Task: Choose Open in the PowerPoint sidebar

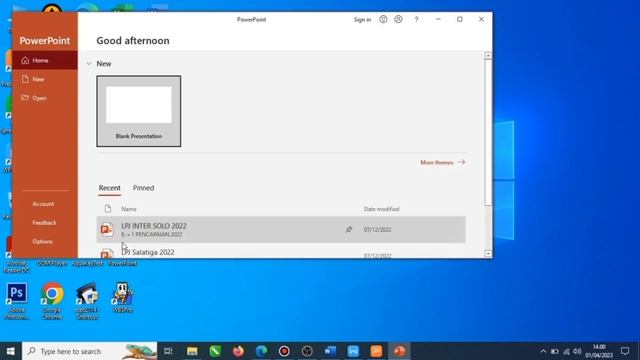Action: coord(44,98)
